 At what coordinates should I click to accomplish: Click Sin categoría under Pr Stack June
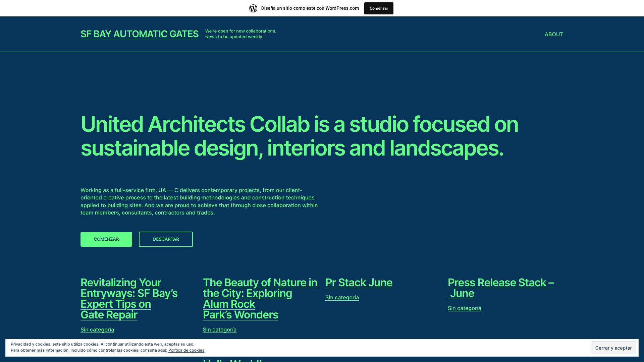pos(342,297)
